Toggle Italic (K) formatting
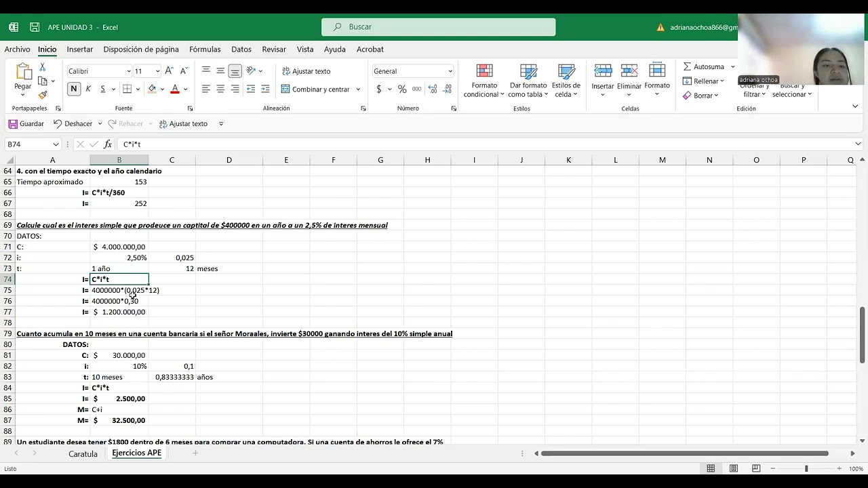 pos(88,89)
